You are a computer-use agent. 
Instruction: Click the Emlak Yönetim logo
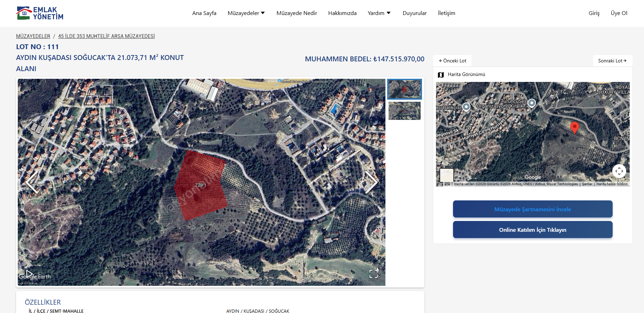[x=40, y=13]
